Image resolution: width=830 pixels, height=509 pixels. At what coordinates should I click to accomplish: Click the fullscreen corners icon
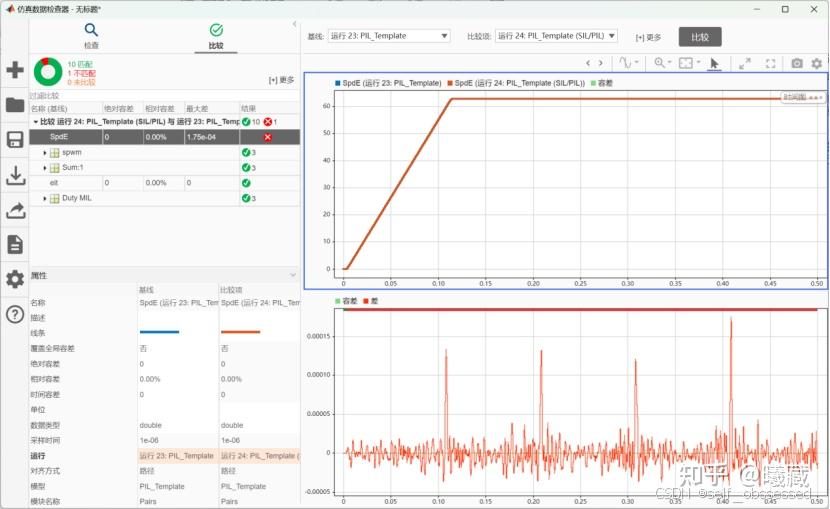click(771, 63)
